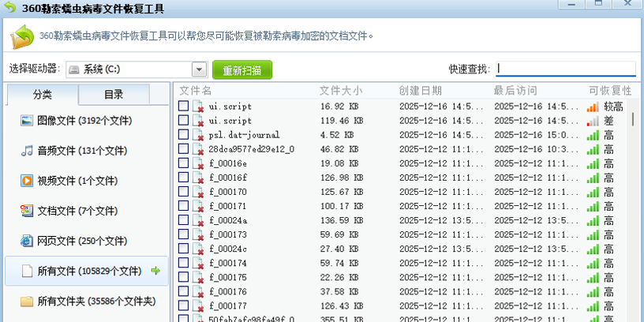Click the file icon of 28dca9577ed29e12_0
Image resolution: width=644 pixels, height=322 pixels.
tap(198, 149)
